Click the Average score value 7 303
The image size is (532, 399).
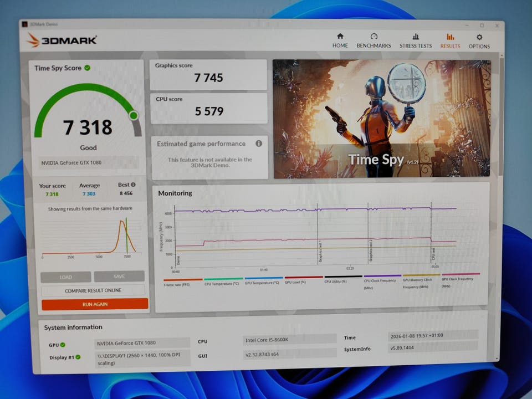89,194
